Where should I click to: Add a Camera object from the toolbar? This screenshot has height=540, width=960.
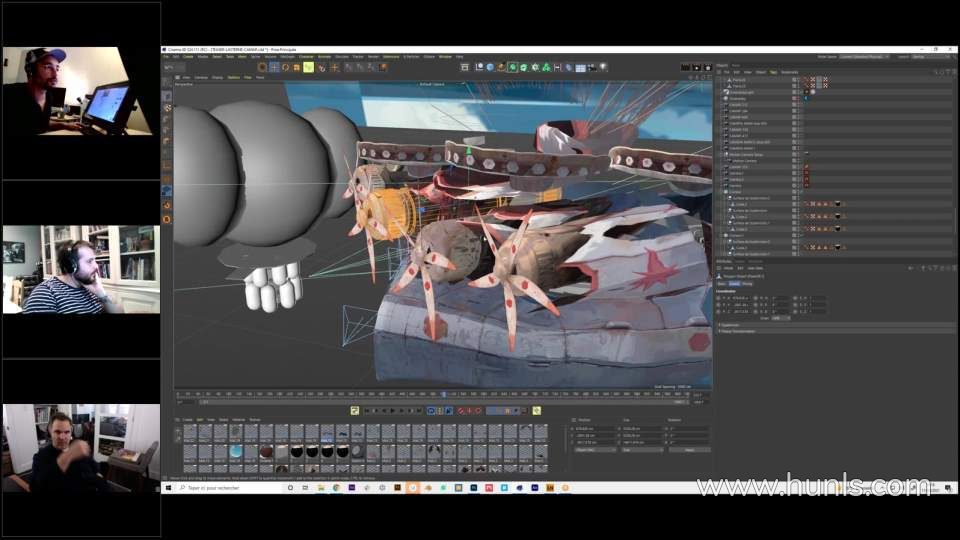click(591, 67)
